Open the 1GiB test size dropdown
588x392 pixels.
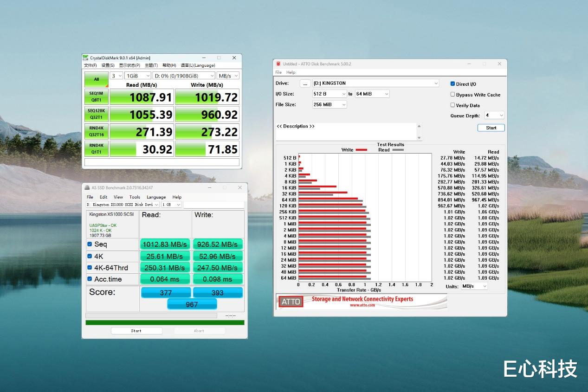[x=138, y=76]
